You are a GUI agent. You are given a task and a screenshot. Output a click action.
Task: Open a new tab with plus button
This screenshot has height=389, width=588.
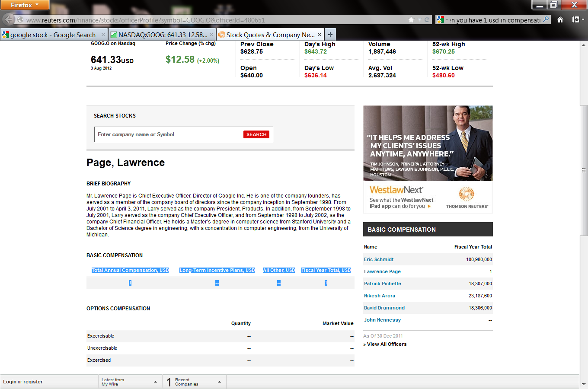[330, 35]
